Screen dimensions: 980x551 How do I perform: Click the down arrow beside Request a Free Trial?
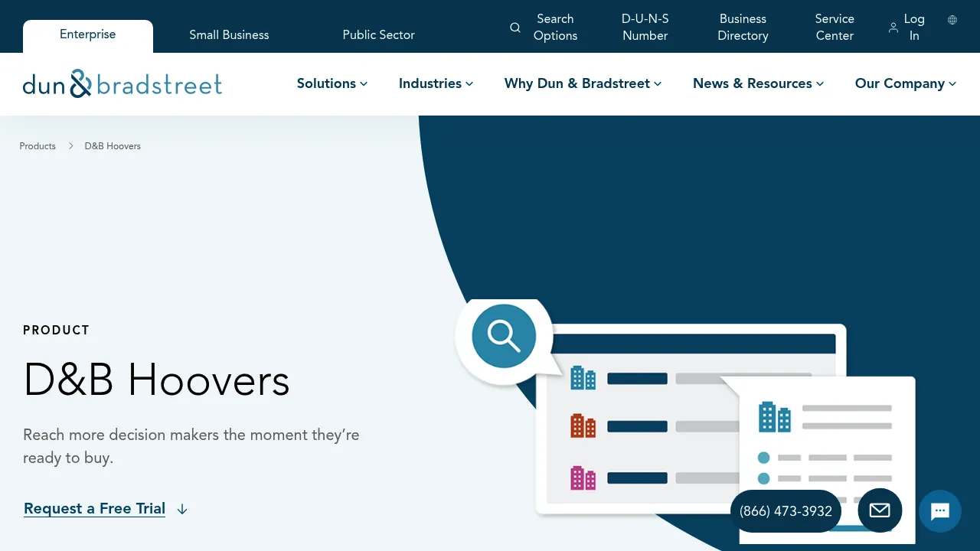pyautogui.click(x=182, y=509)
